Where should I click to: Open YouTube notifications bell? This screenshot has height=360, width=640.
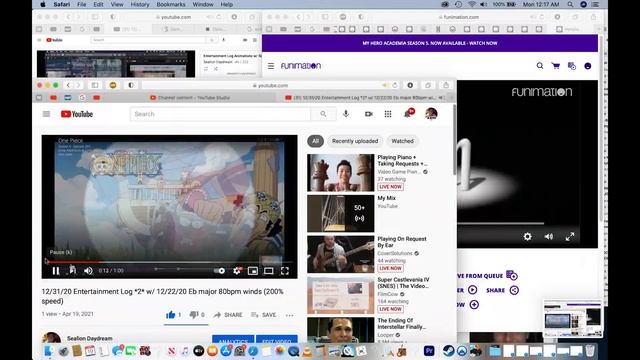(x=408, y=113)
